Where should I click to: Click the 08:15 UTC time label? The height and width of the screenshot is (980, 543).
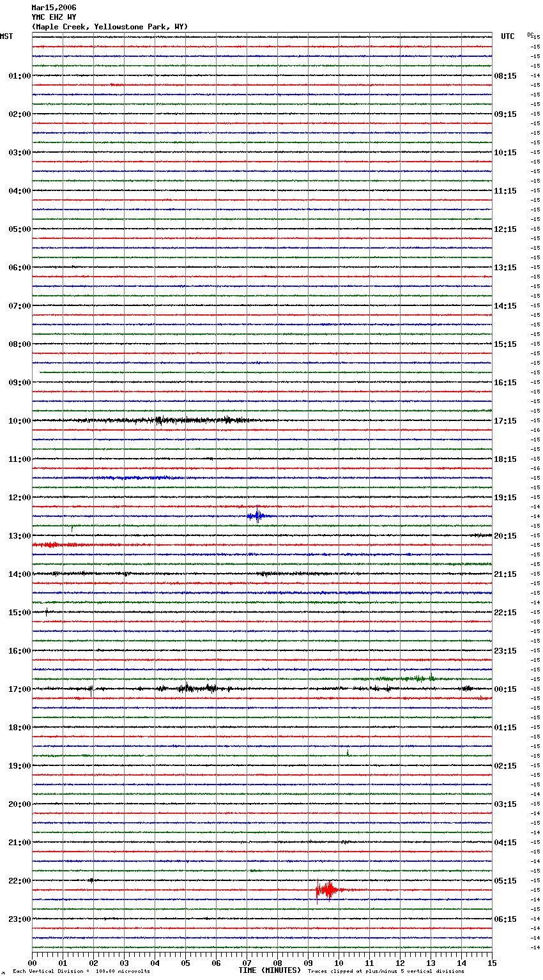pyautogui.click(x=505, y=76)
